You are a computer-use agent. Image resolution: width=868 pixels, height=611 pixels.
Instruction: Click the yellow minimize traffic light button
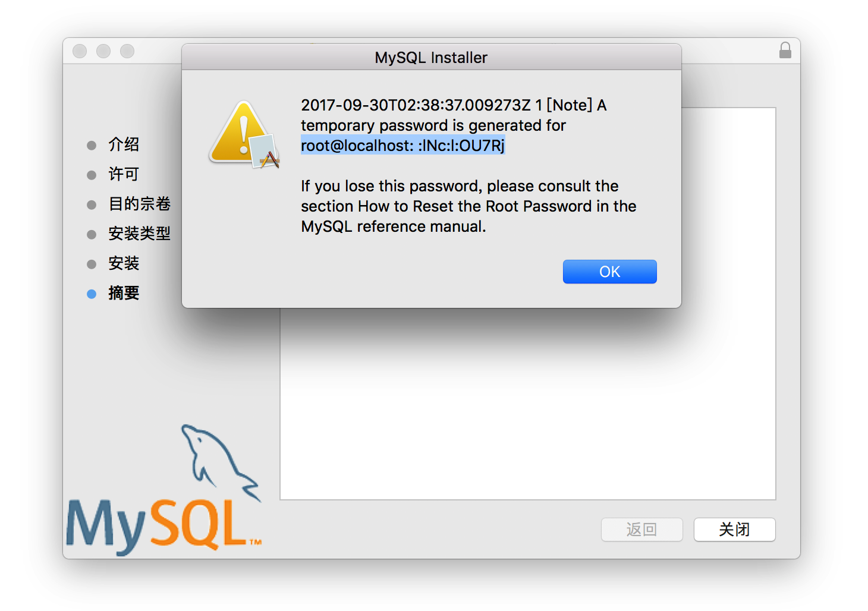(x=103, y=51)
